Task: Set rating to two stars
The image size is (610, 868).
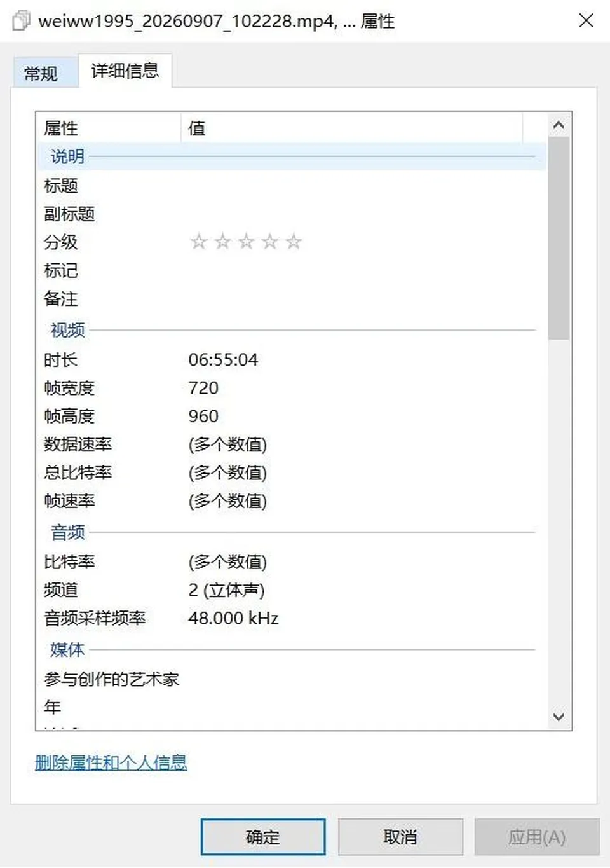Action: click(x=222, y=242)
